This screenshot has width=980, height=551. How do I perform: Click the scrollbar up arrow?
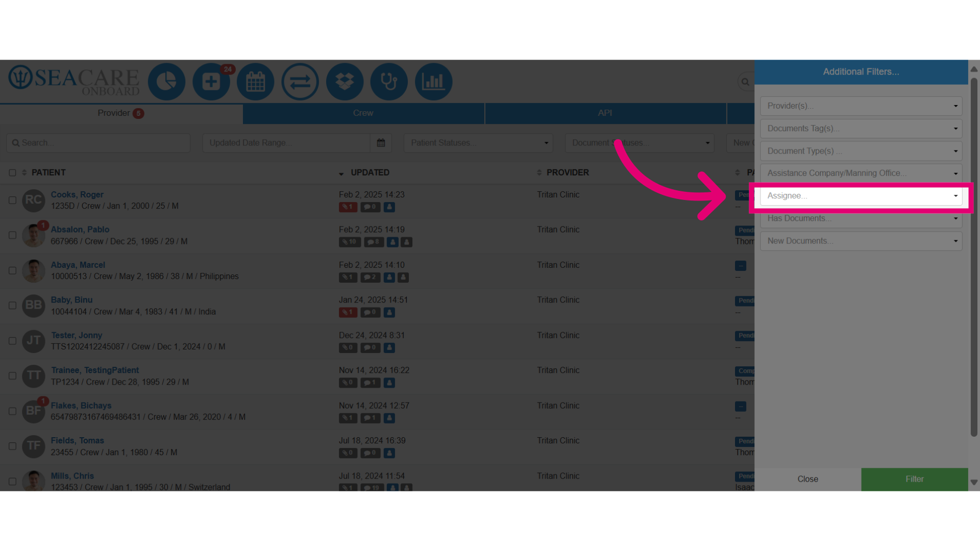(974, 69)
